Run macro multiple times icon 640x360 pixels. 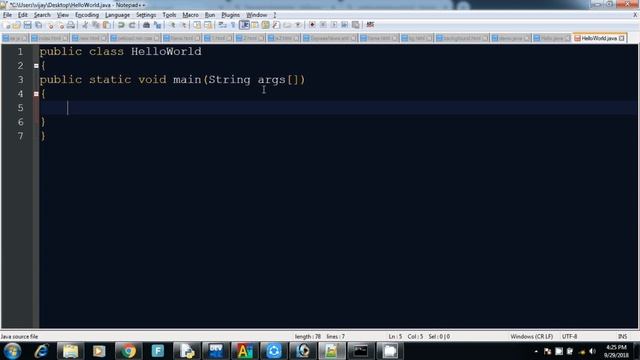344,25
